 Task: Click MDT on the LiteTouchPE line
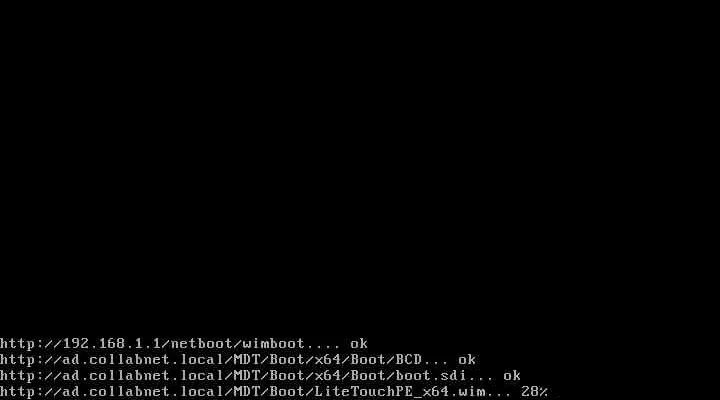click(247, 392)
